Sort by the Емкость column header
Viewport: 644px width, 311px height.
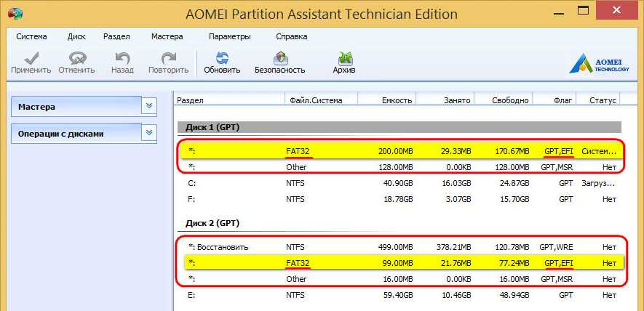click(398, 100)
